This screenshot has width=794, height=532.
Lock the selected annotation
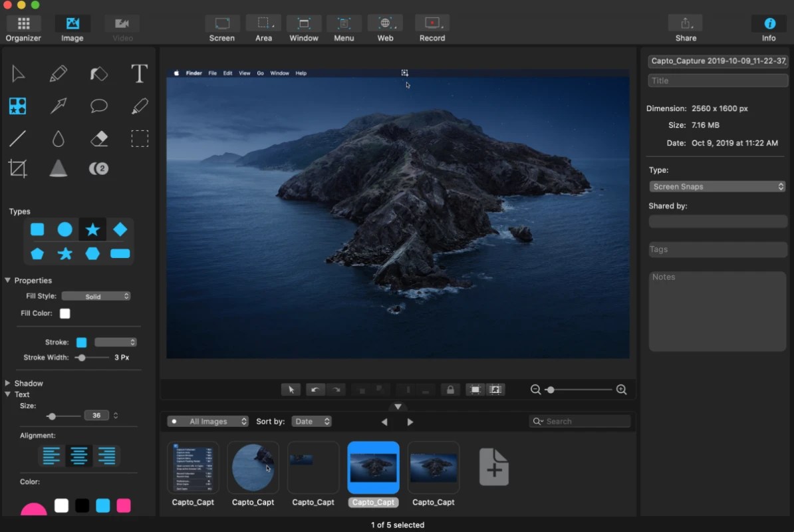pos(450,390)
